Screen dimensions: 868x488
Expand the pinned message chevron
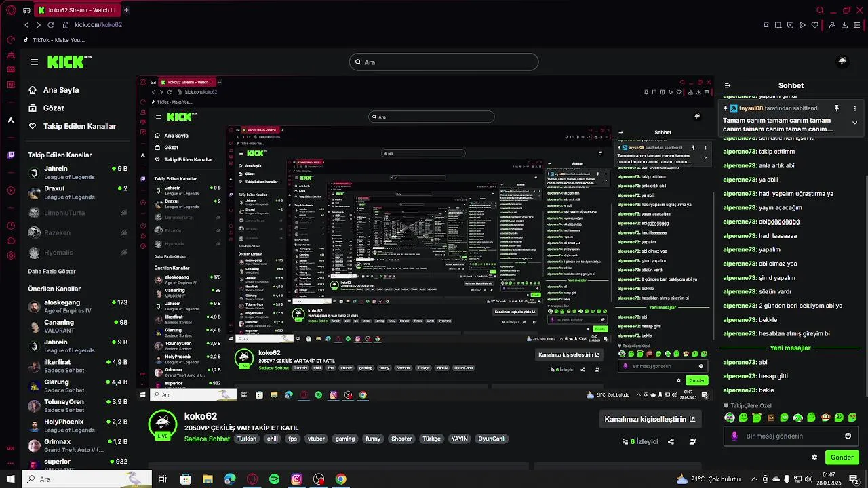coord(854,123)
